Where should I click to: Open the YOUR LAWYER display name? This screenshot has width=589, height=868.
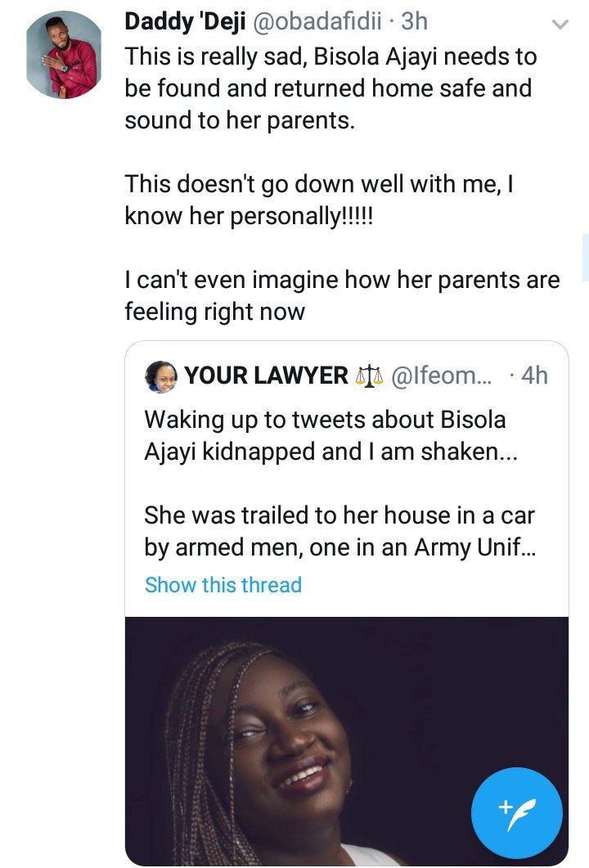click(x=266, y=376)
